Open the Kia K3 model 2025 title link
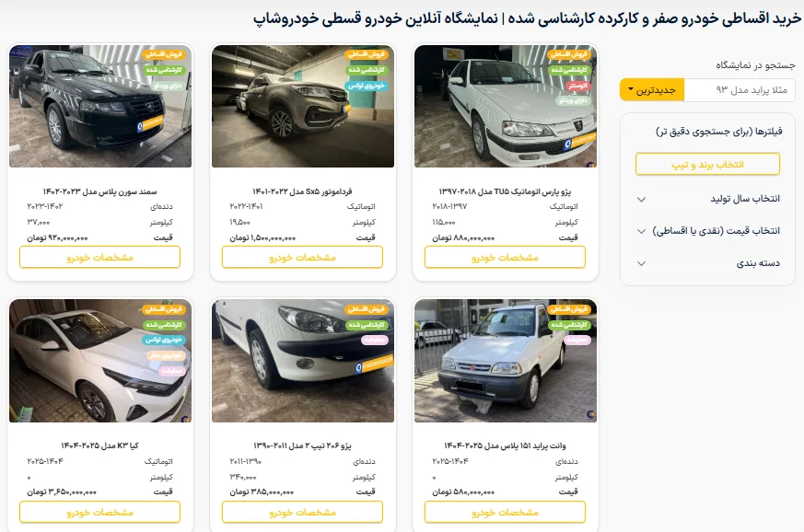804x532 pixels. 100,445
